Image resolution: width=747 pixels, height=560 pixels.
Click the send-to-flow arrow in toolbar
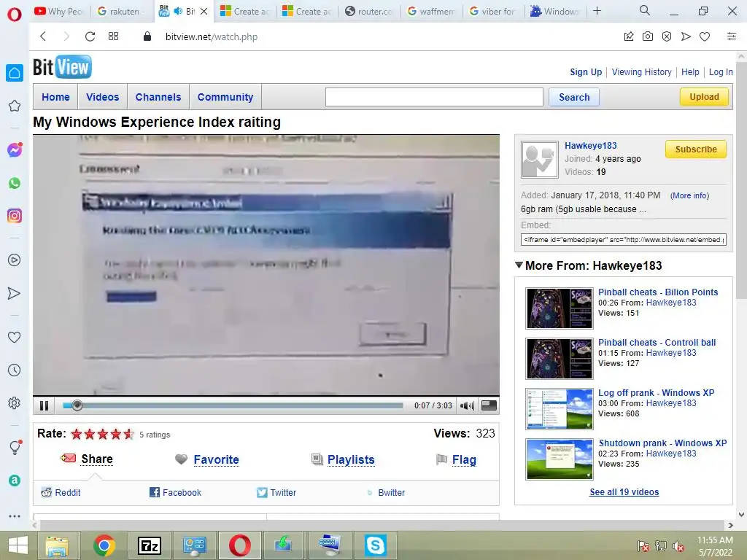[686, 36]
